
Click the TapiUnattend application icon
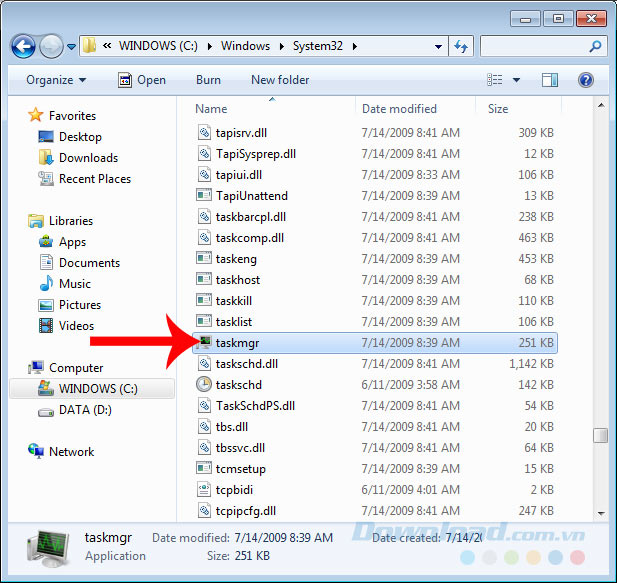pos(204,195)
